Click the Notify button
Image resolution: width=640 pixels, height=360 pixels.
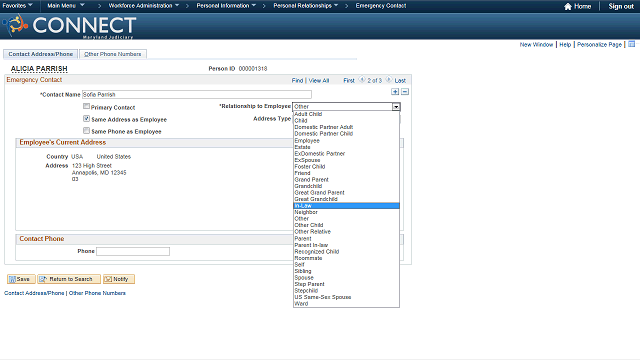(119, 279)
